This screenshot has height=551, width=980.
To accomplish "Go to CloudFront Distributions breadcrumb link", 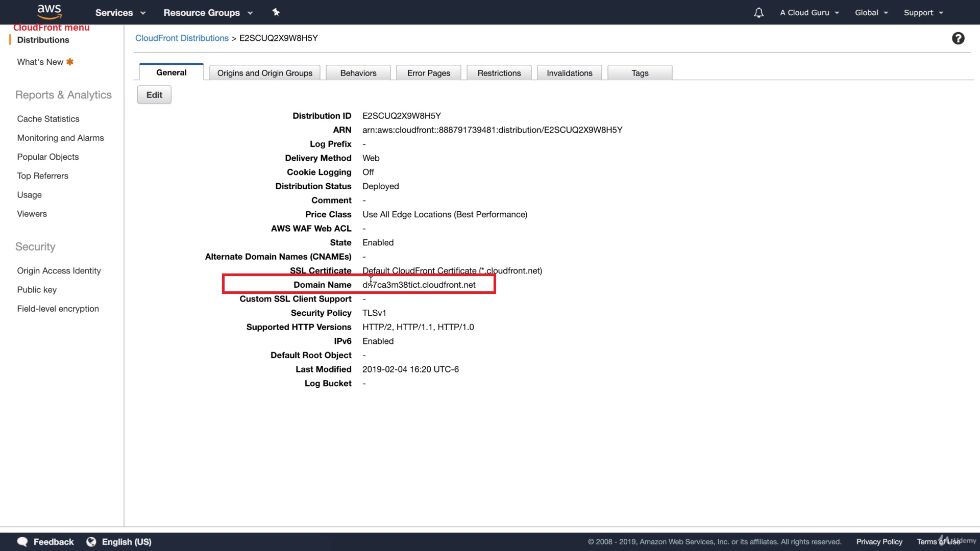I will click(182, 38).
